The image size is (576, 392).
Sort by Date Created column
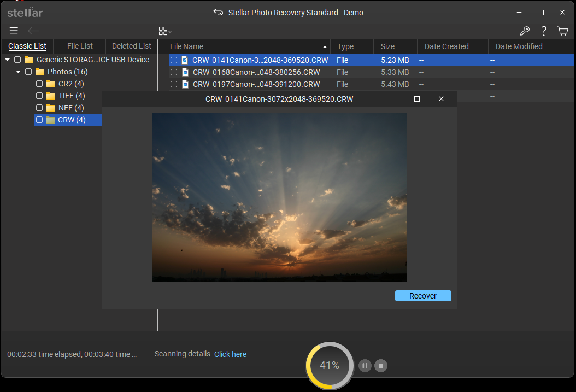[453, 46]
